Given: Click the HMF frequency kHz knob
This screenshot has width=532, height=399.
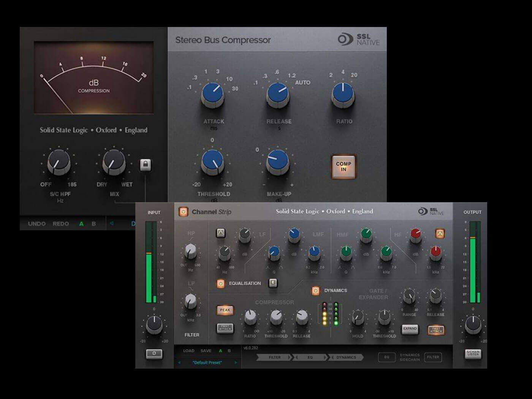Looking at the screenshot, I should click(x=386, y=253).
